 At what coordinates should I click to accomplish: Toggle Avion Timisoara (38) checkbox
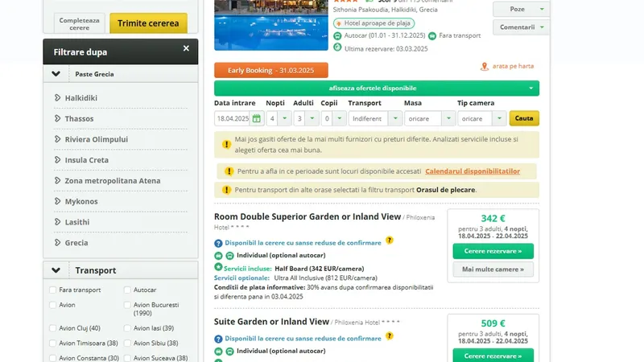[52, 343]
